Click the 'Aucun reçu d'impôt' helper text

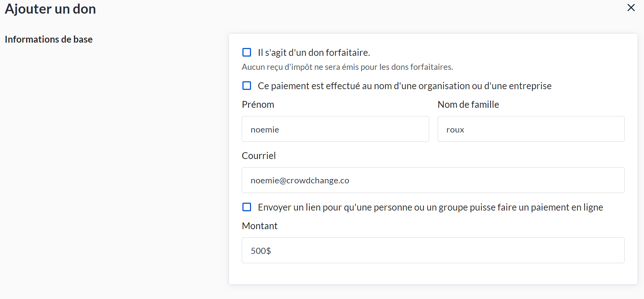[x=347, y=67]
